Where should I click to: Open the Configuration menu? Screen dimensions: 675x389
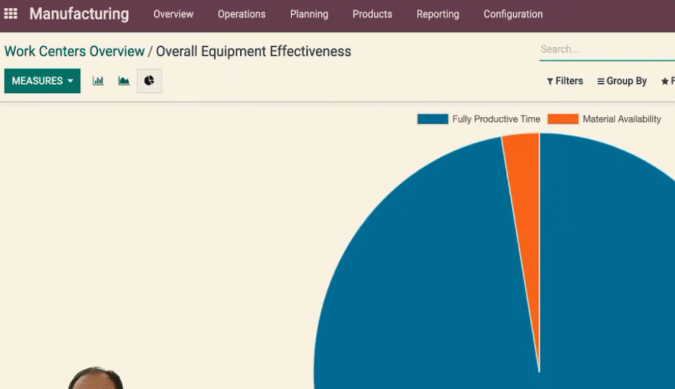513,14
